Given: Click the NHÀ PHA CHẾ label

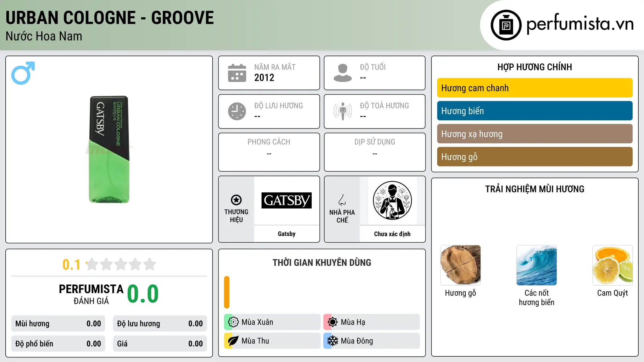Looking at the screenshot, I should click(x=342, y=216).
